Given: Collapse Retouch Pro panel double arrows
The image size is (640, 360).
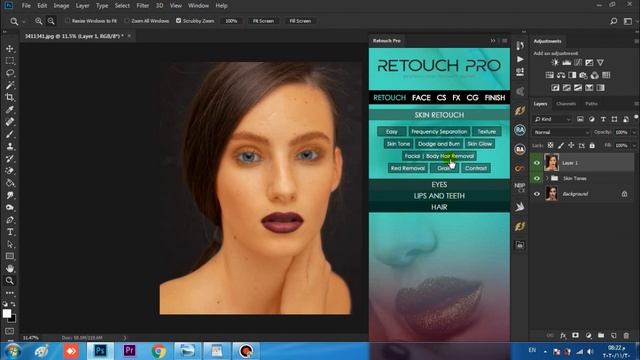Looking at the screenshot, I should 493,41.
